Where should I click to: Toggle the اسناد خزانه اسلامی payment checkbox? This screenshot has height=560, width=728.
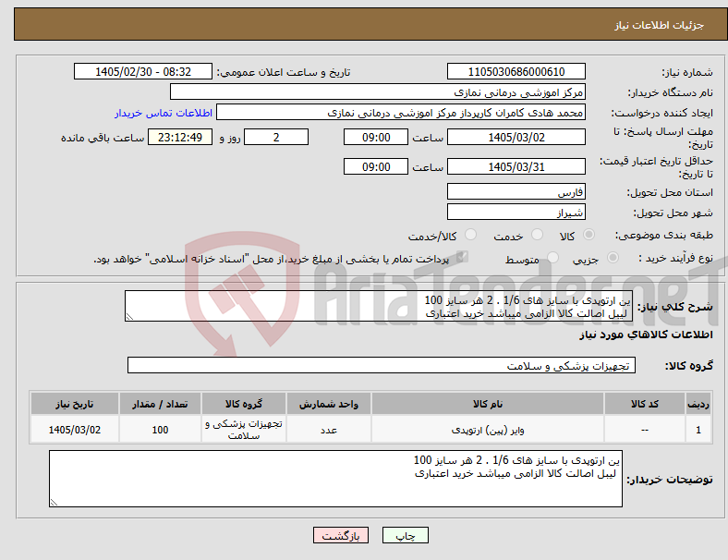click(x=462, y=257)
